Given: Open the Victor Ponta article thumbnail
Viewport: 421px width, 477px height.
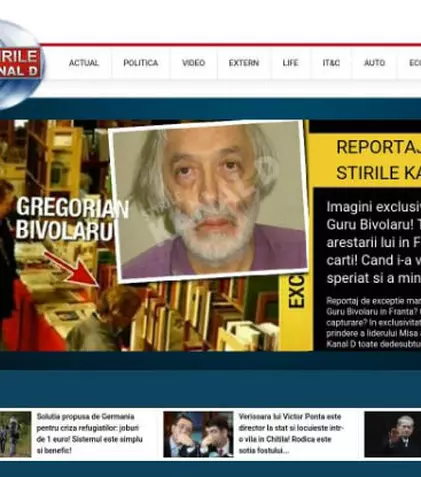Looking at the screenshot, I should click(198, 434).
